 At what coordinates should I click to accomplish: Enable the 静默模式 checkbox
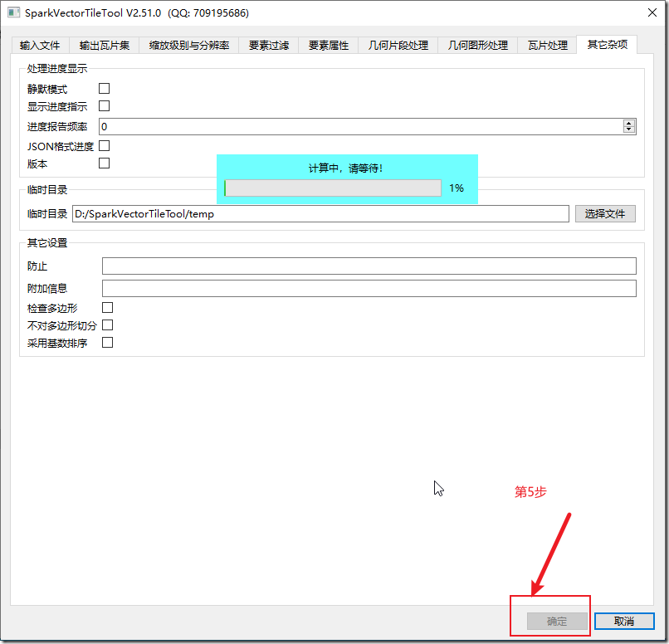(x=104, y=88)
